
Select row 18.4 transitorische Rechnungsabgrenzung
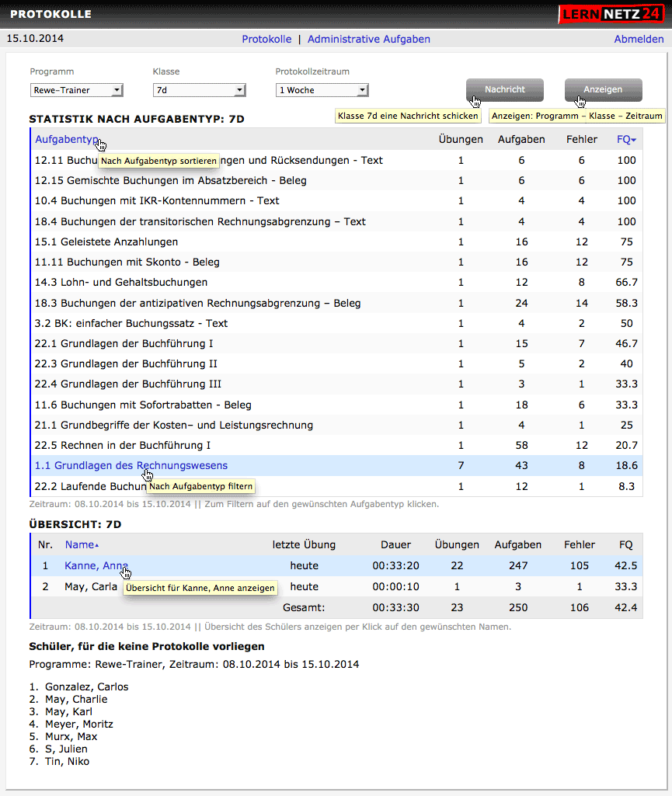pos(336,221)
